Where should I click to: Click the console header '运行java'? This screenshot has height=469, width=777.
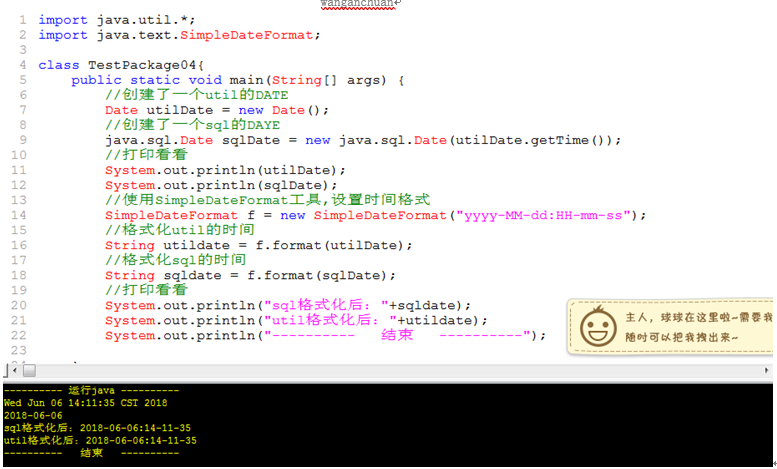(92, 391)
